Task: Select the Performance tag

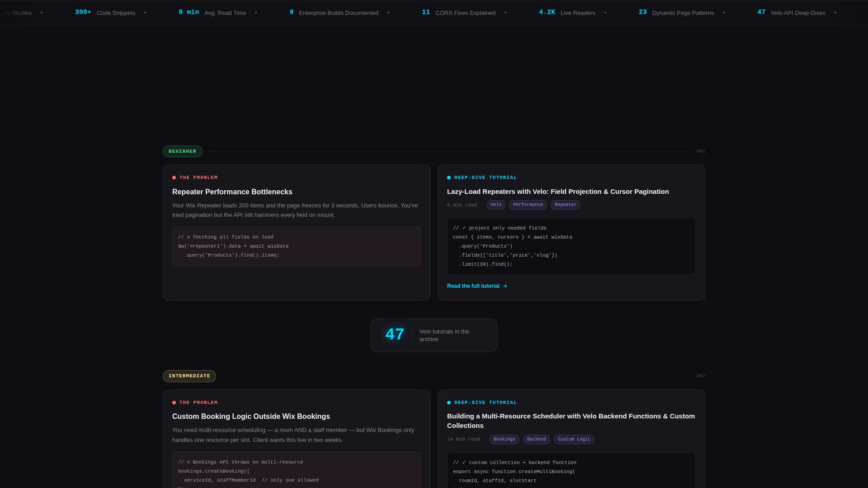Action: [x=528, y=205]
